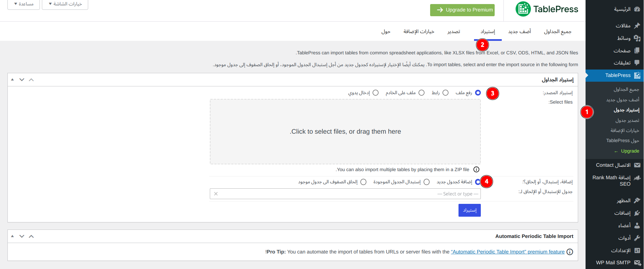Collapse the إستيراد الجداول panel with the triangle toggle
Viewport: 644px width, 269px height.
coord(13,80)
